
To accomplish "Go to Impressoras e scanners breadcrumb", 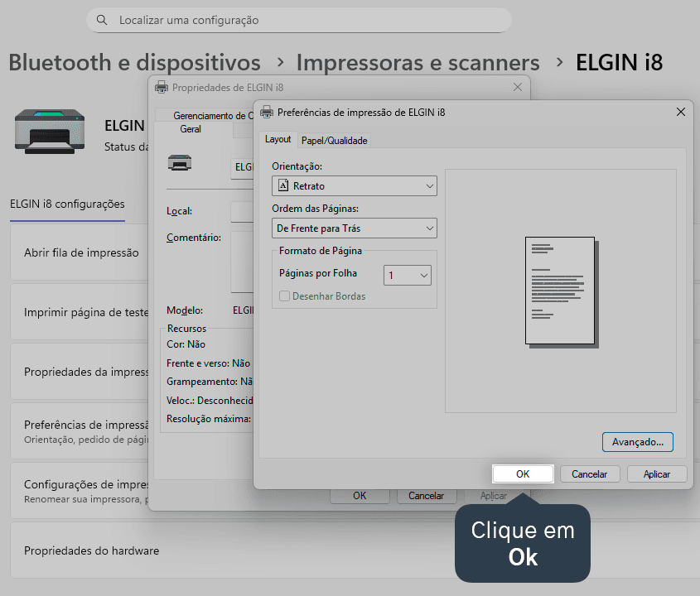I will [418, 62].
